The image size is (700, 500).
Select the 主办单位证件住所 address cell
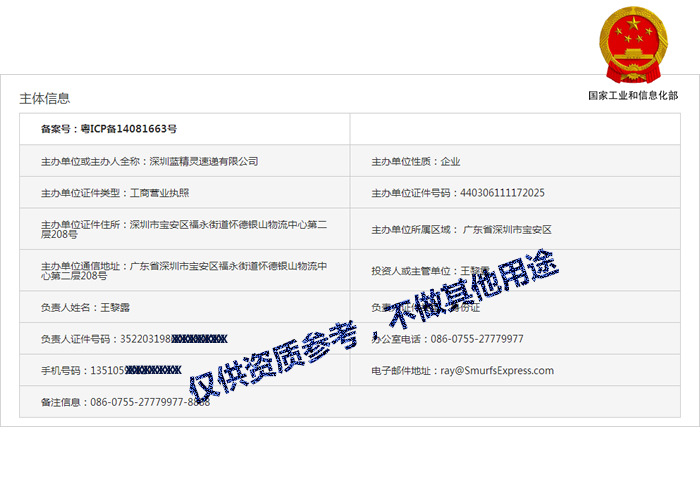click(185, 229)
